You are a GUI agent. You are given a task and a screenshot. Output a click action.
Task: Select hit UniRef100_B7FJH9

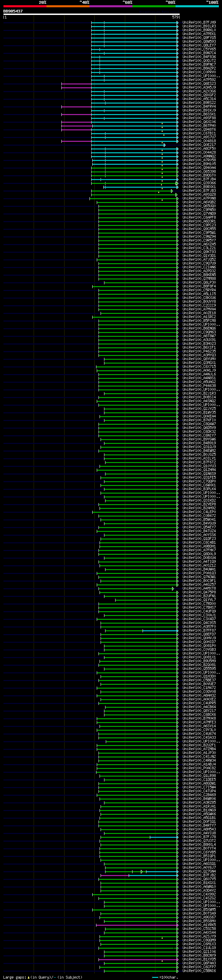[199, 23]
